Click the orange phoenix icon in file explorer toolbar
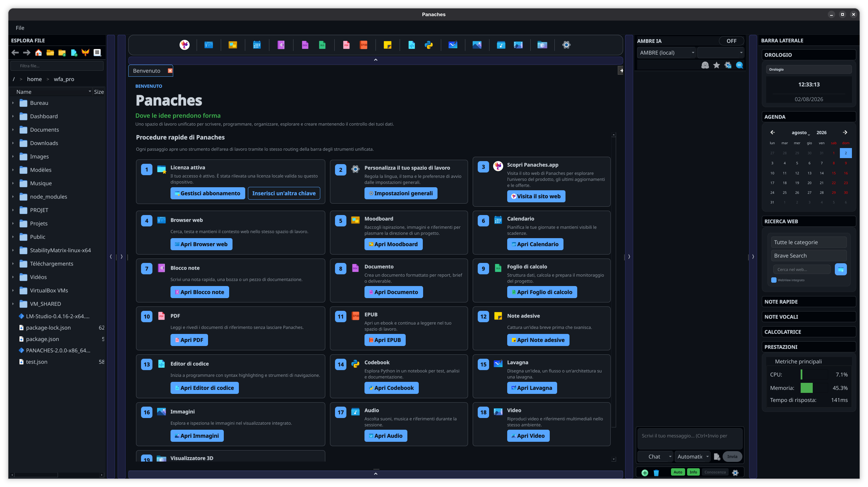Image resolution: width=868 pixels, height=487 pixels. point(85,53)
